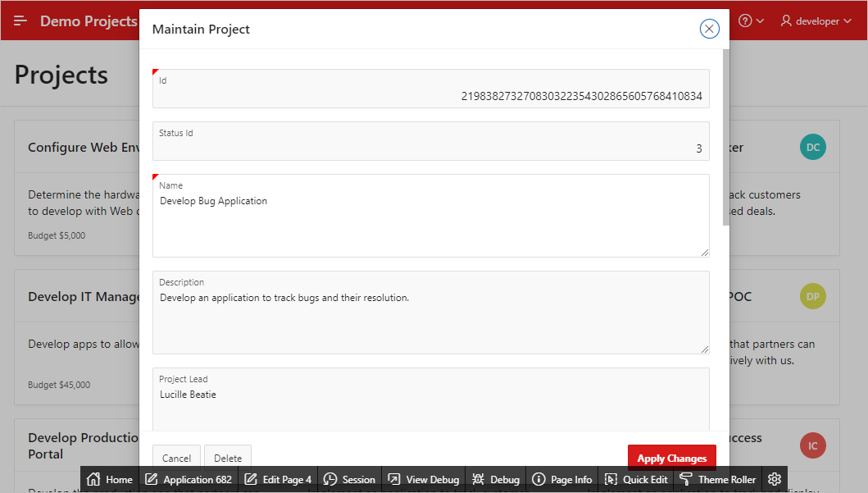Expand the developer account dropdown
This screenshot has width=868, height=493.
(816, 21)
